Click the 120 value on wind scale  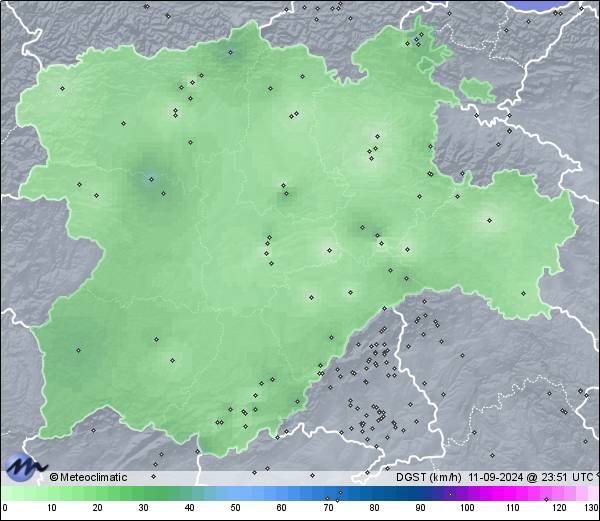[x=559, y=508]
